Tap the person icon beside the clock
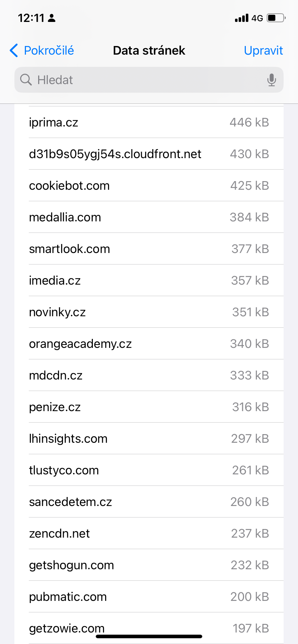The width and height of the screenshot is (298, 644). tap(52, 18)
